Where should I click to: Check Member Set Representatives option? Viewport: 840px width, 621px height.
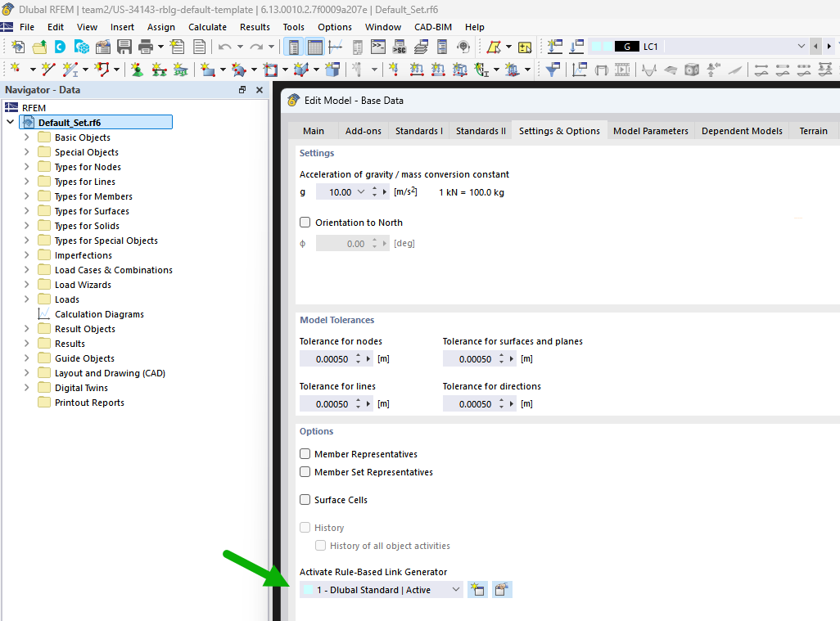coord(305,471)
